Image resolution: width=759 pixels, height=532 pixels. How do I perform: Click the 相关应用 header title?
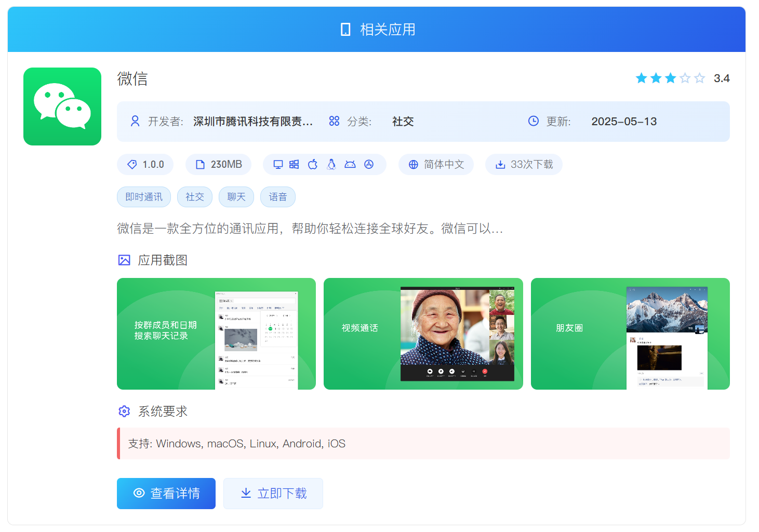[x=388, y=30]
